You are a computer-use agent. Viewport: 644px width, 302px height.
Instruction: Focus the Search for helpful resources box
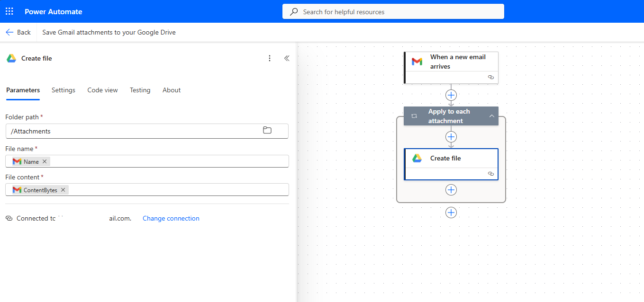(x=393, y=12)
